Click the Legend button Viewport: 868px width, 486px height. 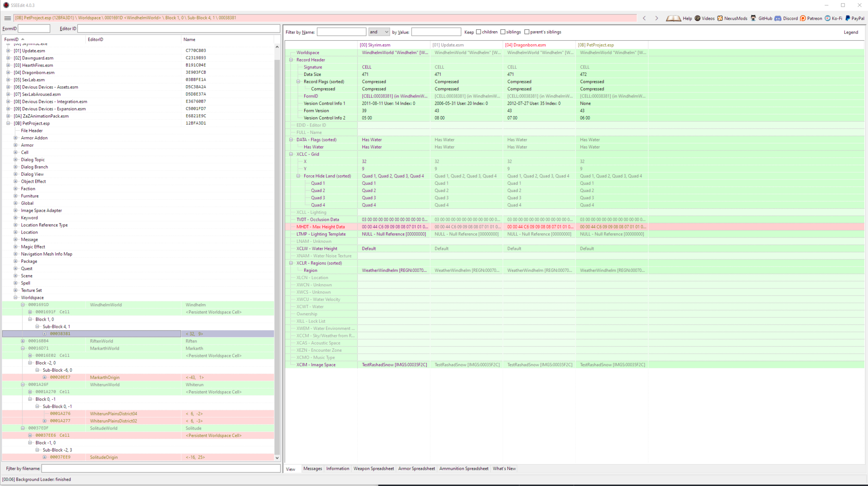(x=851, y=32)
